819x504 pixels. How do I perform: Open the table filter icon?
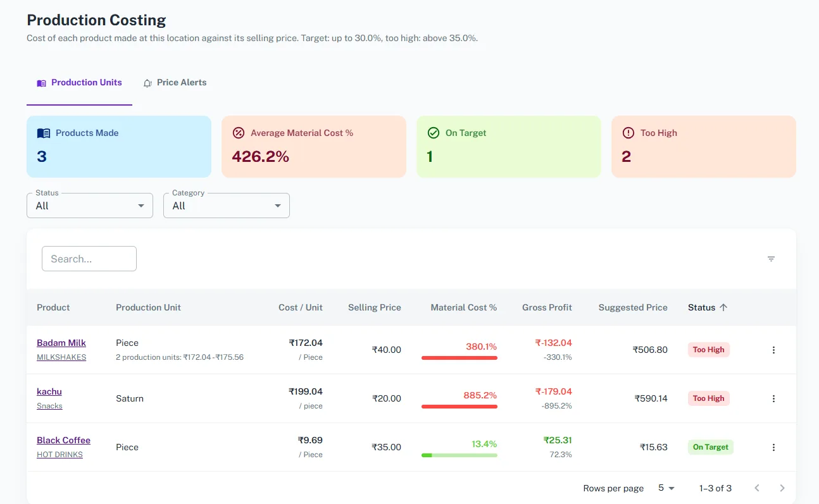point(771,259)
